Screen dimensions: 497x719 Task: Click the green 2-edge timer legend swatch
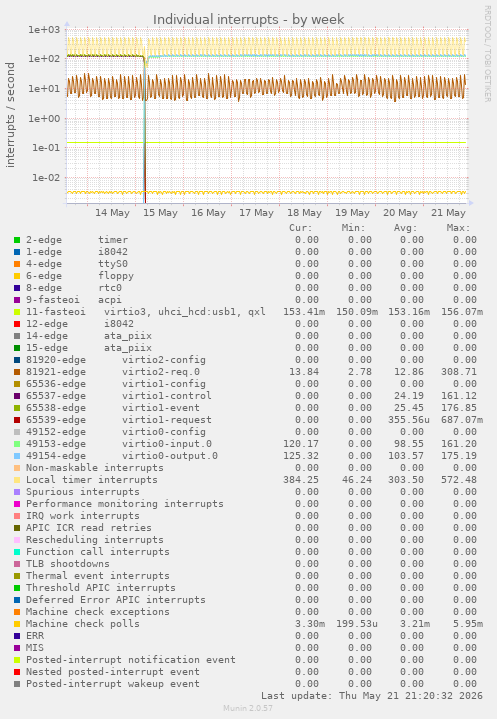(17, 240)
